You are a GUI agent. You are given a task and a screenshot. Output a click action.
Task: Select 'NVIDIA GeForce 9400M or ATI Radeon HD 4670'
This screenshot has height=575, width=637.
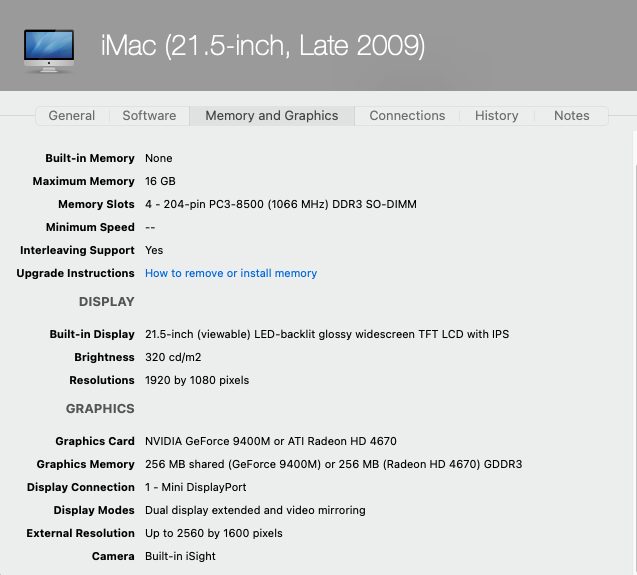pos(271,441)
